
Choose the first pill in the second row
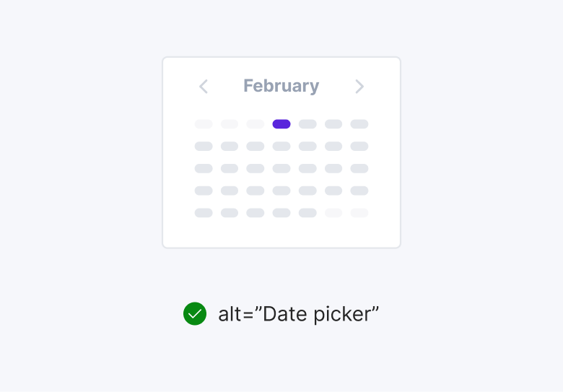(x=204, y=147)
